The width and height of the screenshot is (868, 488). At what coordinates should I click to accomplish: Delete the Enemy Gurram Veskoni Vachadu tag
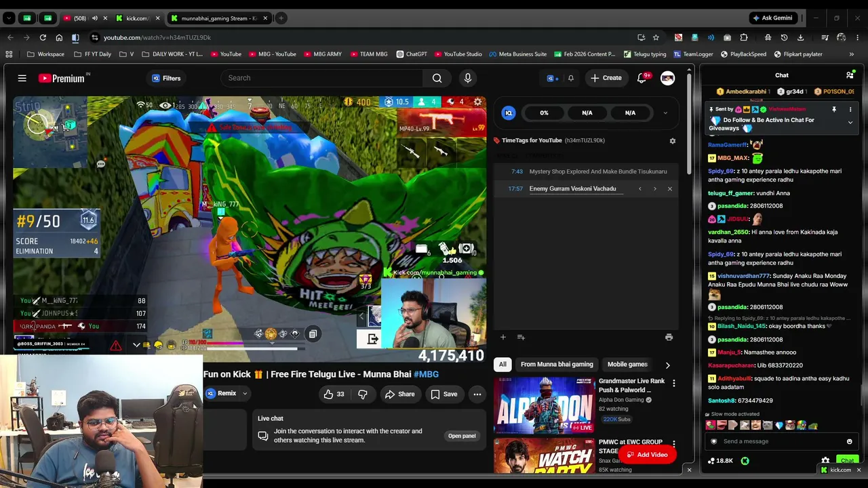coord(670,188)
